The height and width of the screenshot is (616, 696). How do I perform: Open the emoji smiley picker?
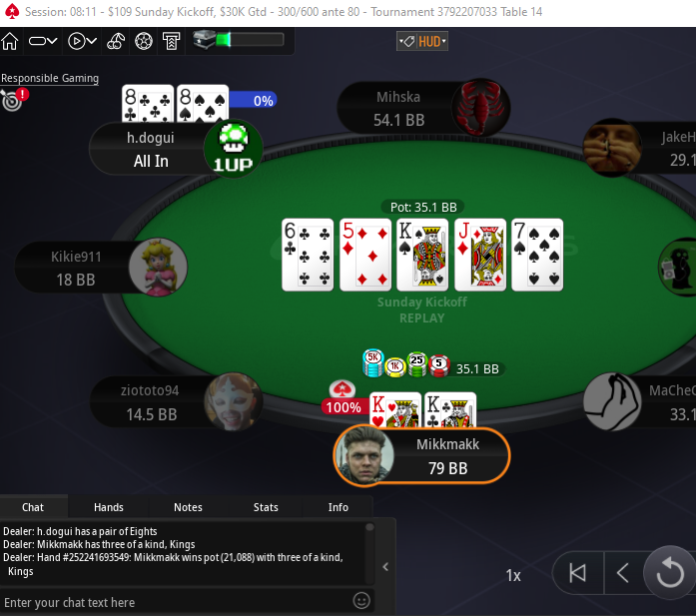pyautogui.click(x=361, y=601)
